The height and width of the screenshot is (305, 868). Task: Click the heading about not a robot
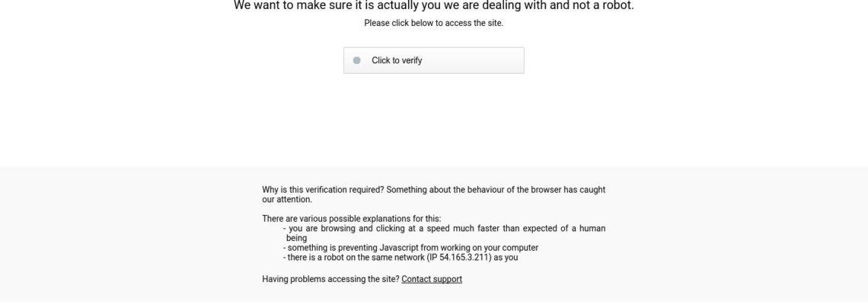[433, 5]
